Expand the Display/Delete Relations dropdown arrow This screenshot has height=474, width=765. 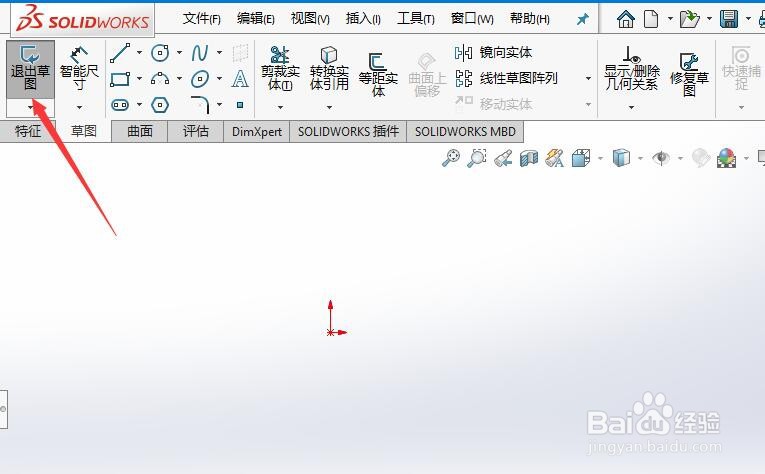click(631, 107)
